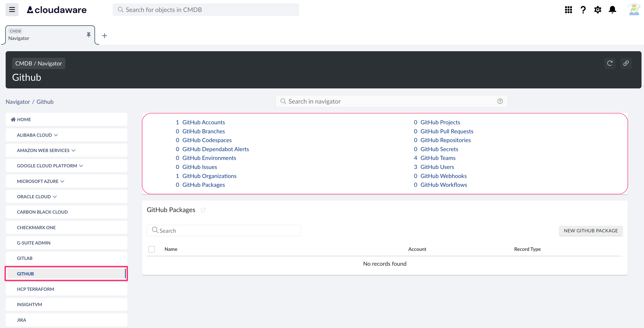Sort by the Name column header
The image size is (644, 328).
(x=171, y=249)
